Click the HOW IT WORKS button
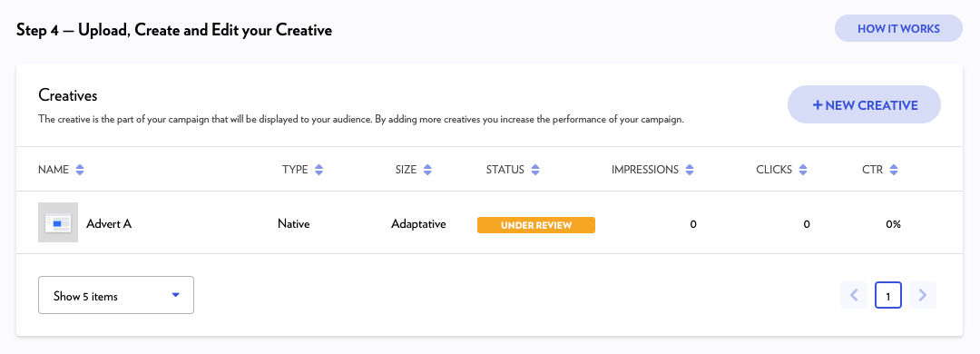 (898, 28)
